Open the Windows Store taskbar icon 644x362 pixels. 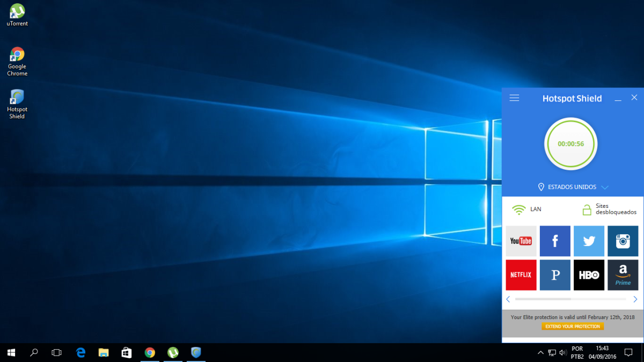click(x=127, y=353)
